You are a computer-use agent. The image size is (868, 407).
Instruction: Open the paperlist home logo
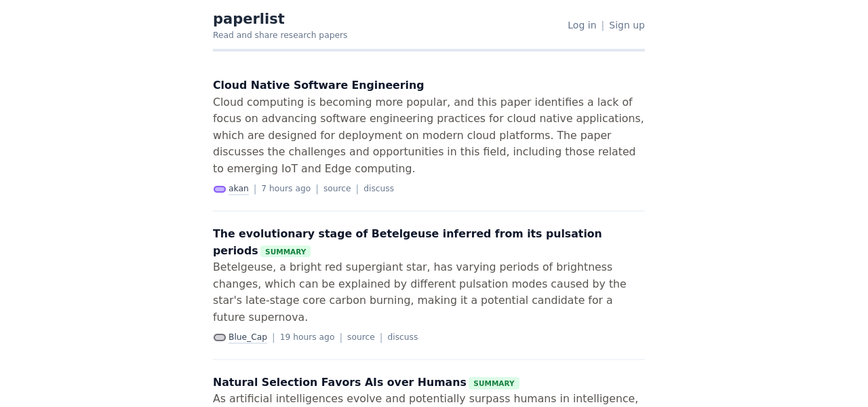[x=249, y=19]
